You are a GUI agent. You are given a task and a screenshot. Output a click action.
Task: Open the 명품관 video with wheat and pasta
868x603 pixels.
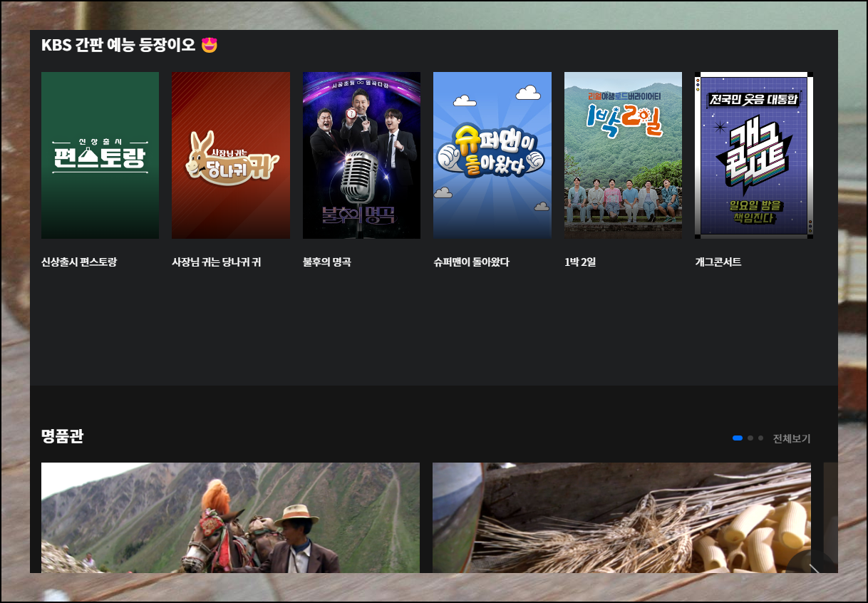[621, 518]
